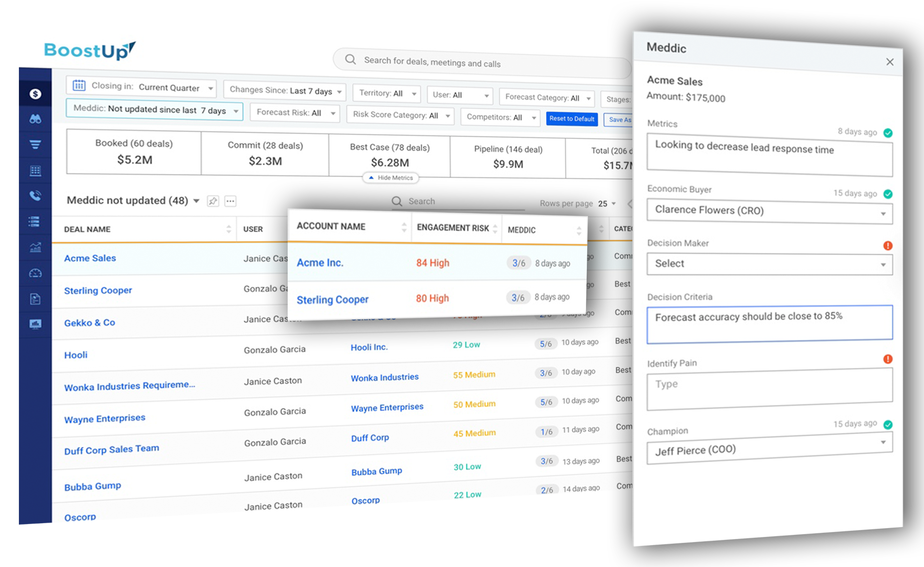The image size is (924, 567).
Task: Open Economic Buyer Clarence Flowers dropdown
Action: [770, 212]
